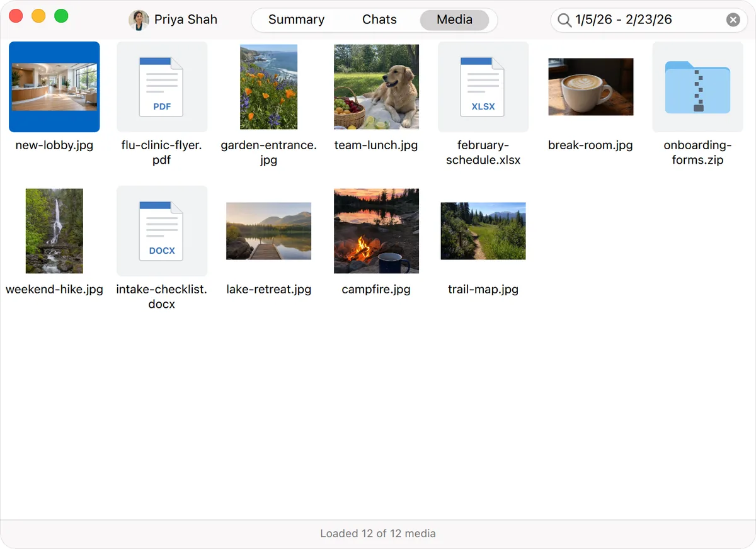Click the file name 'trail-map.jpg'
The image size is (756, 549).
(x=483, y=290)
